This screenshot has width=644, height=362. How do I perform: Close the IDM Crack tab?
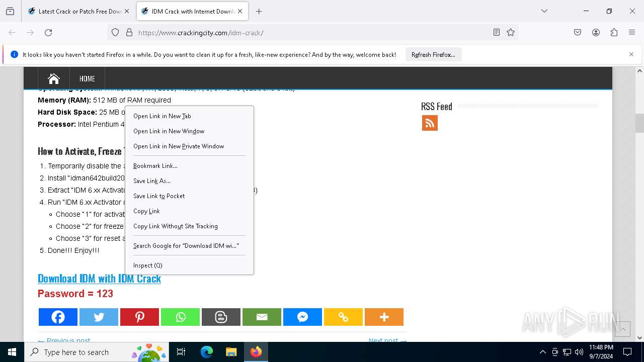(240, 11)
